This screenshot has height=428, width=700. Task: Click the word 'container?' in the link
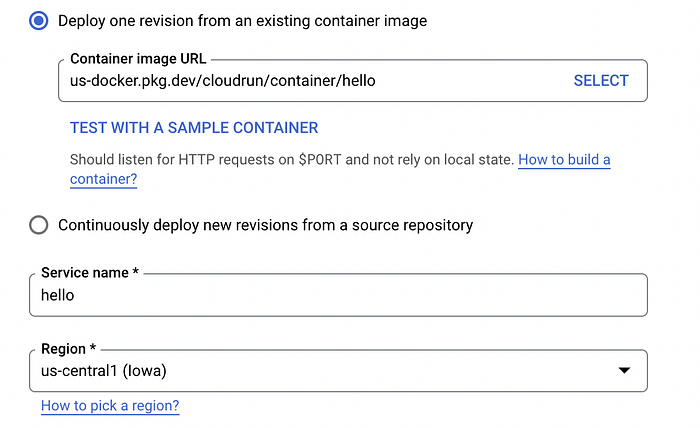click(104, 179)
